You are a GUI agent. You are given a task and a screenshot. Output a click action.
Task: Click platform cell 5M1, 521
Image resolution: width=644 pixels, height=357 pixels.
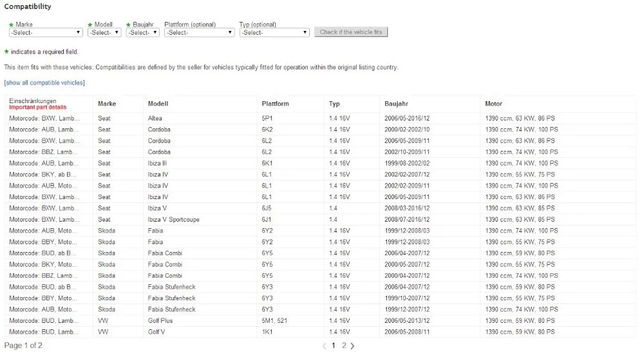click(274, 321)
